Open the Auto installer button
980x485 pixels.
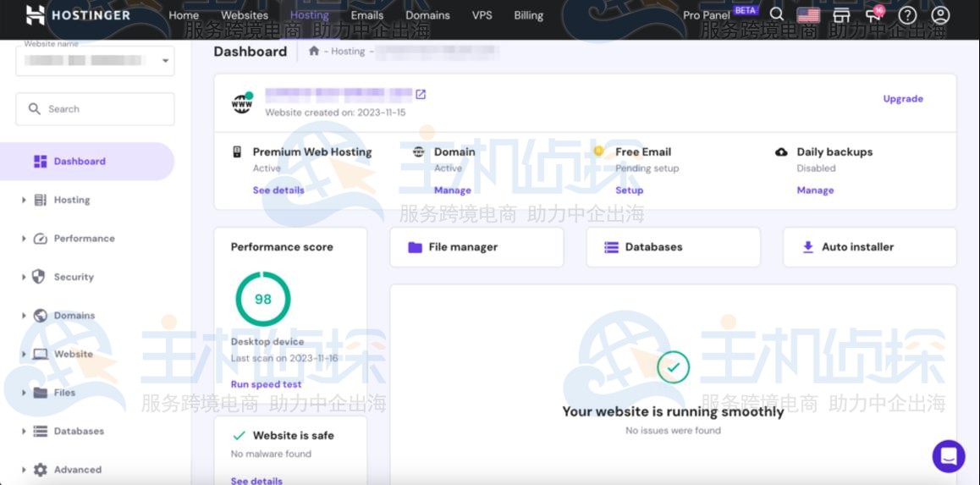(870, 247)
